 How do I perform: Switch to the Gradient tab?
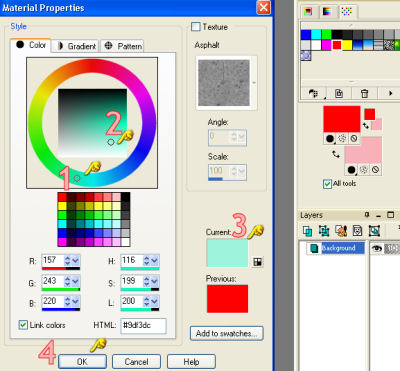(77, 46)
